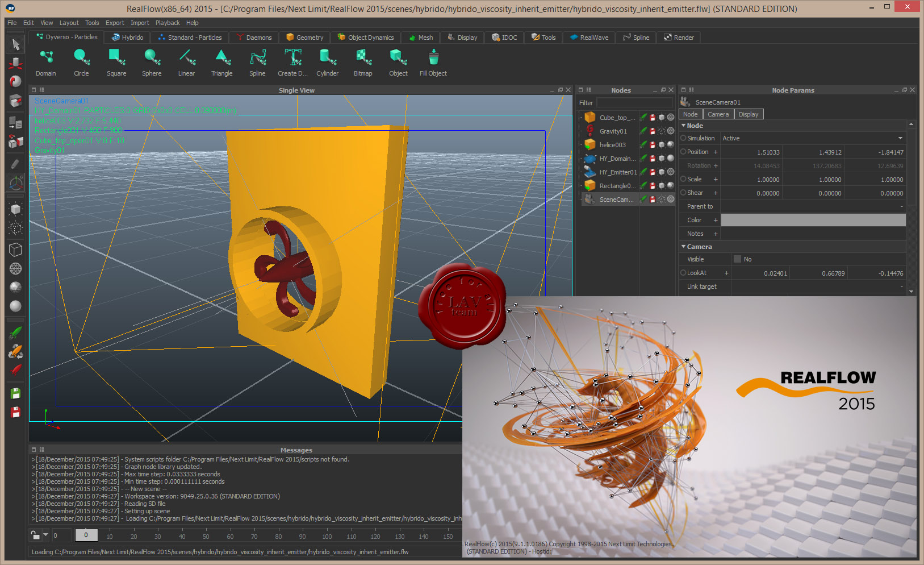Activate the Rotate tool in left toolbar

click(15, 82)
